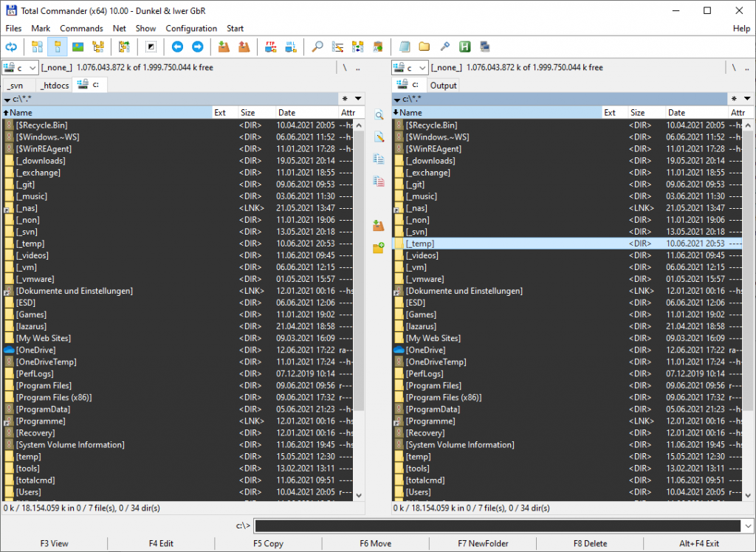Create folder with F7 NewFolder button
This screenshot has width=756, height=552.
(x=484, y=543)
